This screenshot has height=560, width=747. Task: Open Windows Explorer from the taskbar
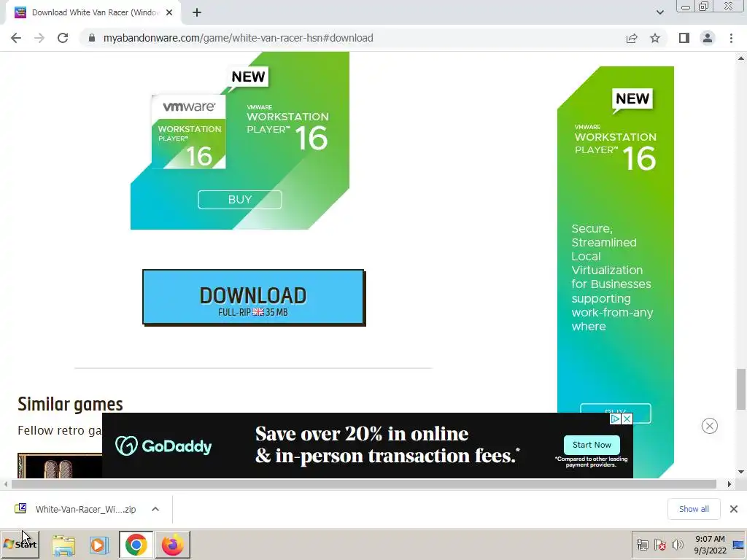[63, 545]
